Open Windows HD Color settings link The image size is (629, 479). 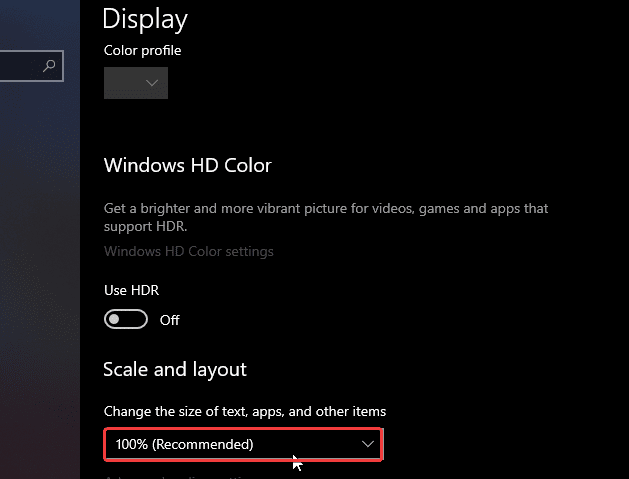189,251
